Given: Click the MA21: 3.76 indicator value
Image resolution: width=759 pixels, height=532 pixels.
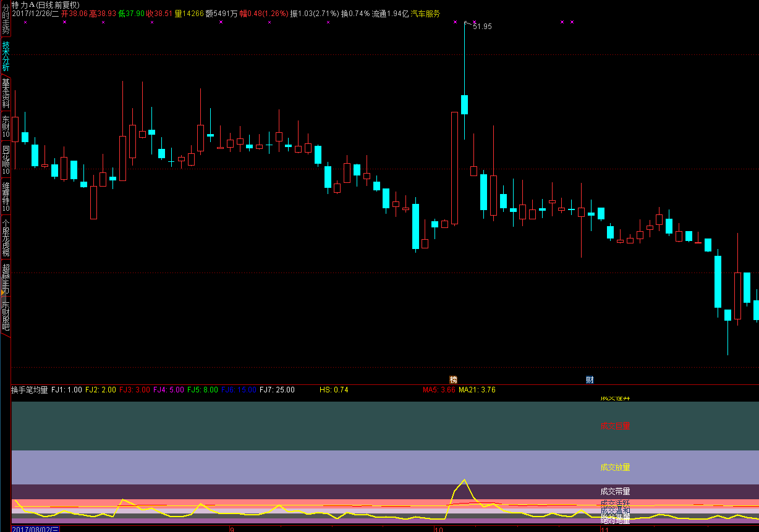Looking at the screenshot, I should click(x=477, y=390).
